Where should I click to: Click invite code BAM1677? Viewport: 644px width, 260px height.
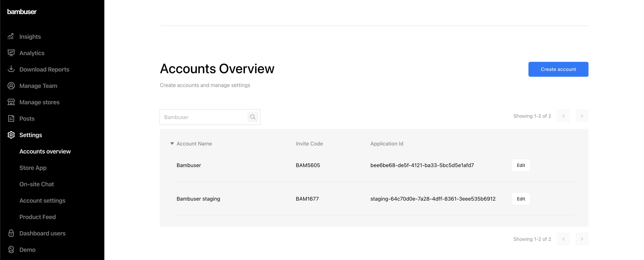point(307,199)
